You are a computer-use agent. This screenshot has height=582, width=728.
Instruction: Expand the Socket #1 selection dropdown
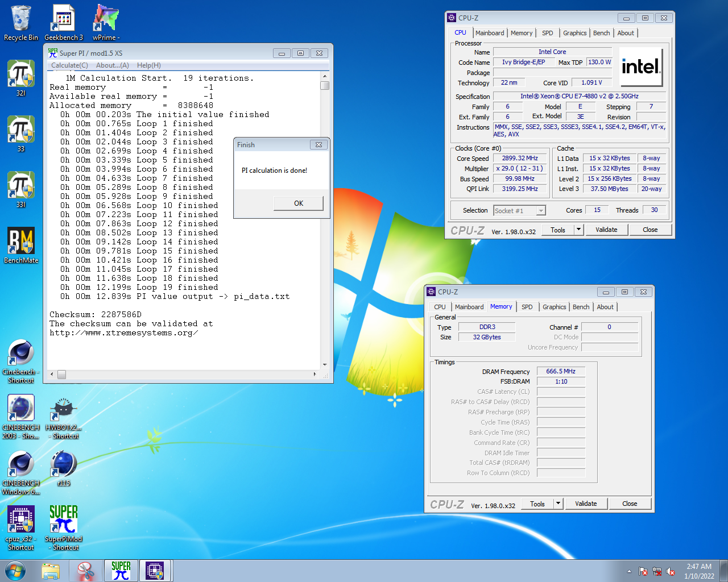[541, 211]
